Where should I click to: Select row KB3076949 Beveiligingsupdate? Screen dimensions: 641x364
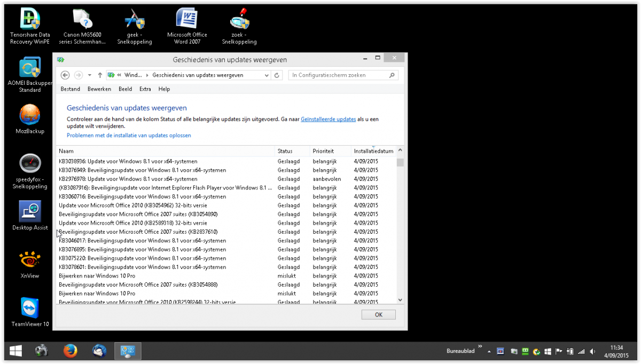(226, 170)
